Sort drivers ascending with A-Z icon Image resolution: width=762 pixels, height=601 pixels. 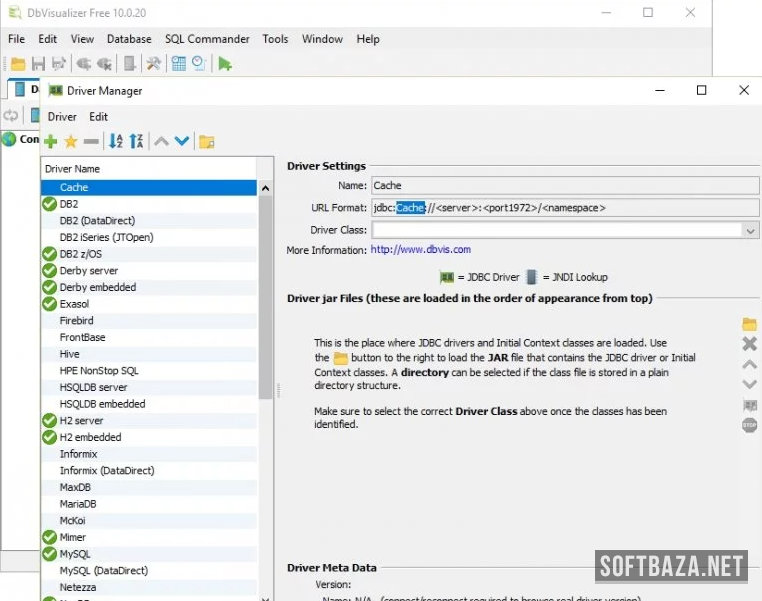[x=115, y=142]
